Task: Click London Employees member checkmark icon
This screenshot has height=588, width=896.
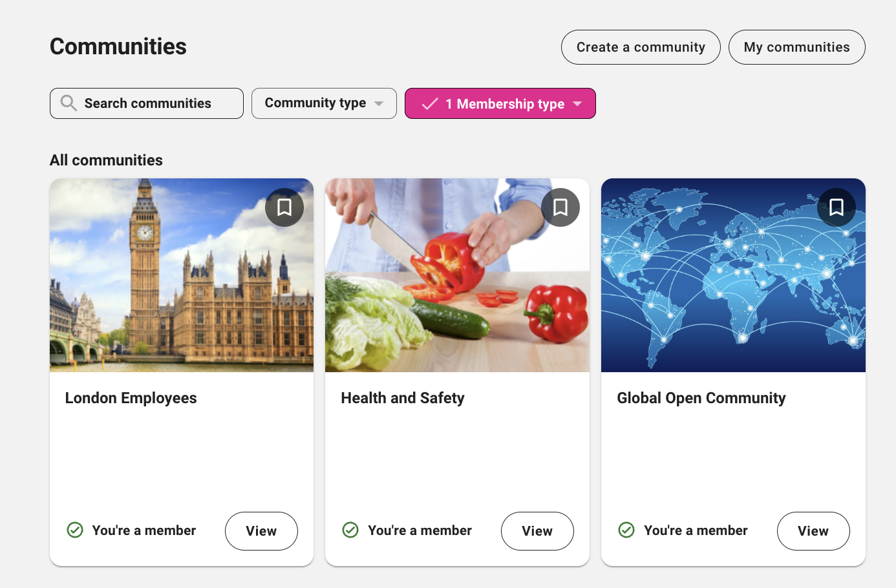Action: [x=75, y=530]
